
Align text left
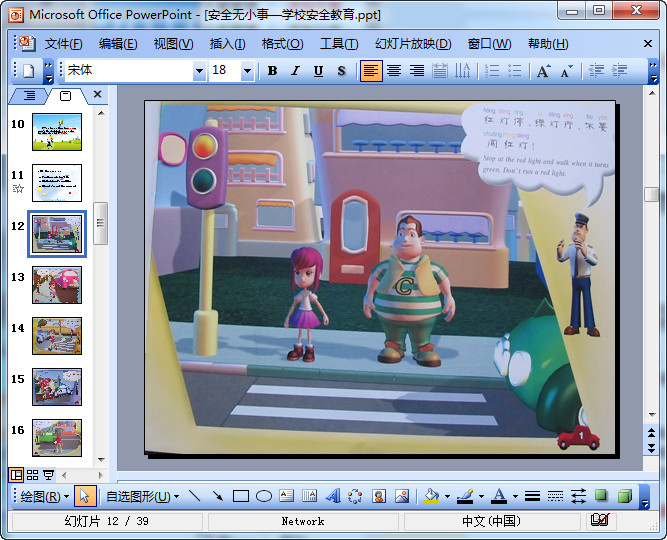pos(371,71)
